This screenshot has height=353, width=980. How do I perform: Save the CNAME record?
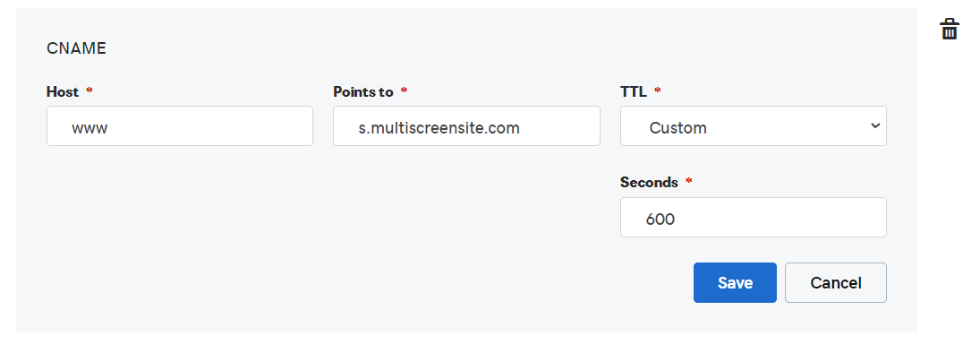click(x=735, y=283)
